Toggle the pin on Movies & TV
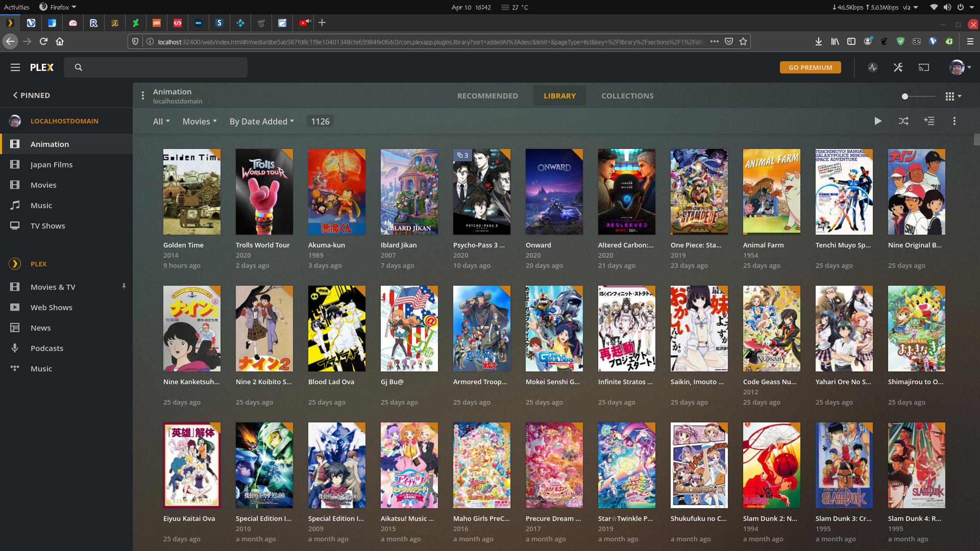980x551 pixels. (124, 286)
